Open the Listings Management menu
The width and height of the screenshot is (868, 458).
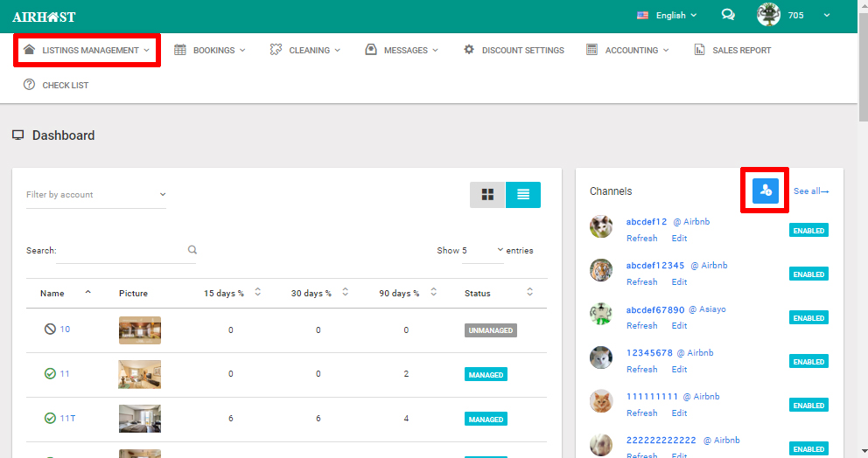pos(87,51)
